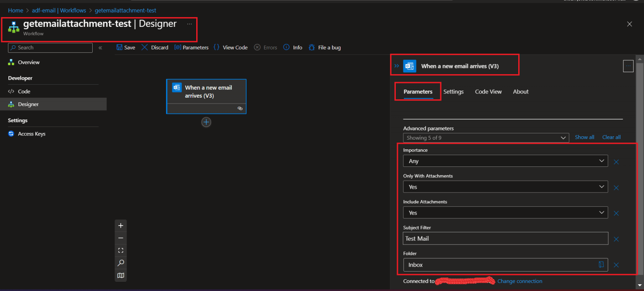Screen dimensions: 644x291
Task: Open the panel's more options ellipsis button
Action: (628, 66)
